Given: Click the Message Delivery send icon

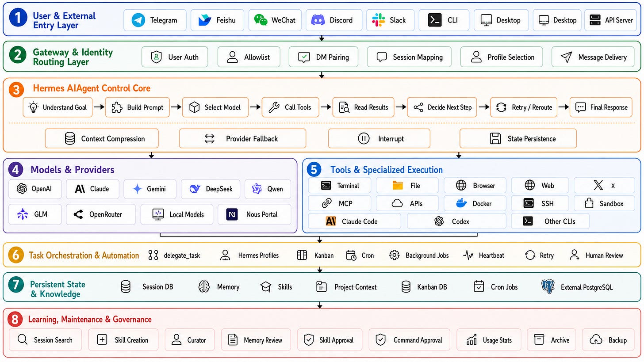Looking at the screenshot, I should coord(566,57).
